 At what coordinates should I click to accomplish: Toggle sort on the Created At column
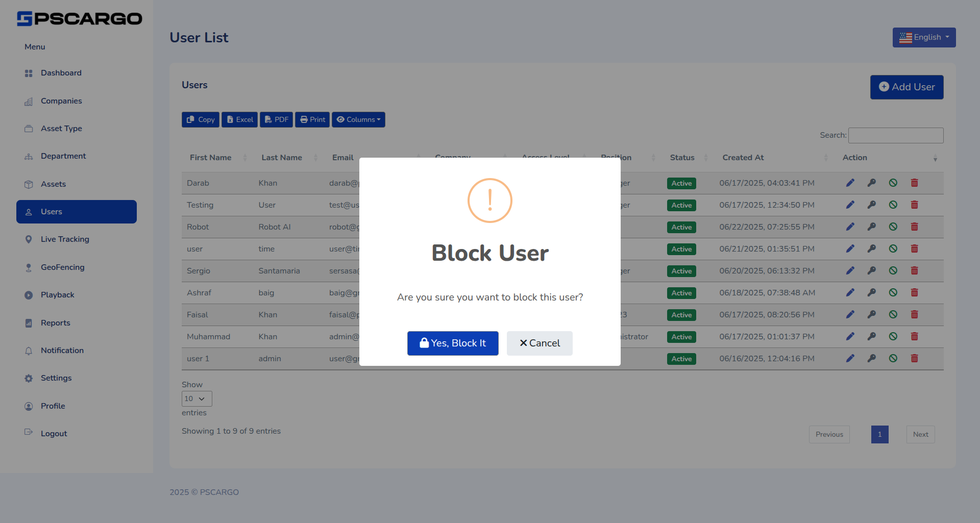(743, 157)
